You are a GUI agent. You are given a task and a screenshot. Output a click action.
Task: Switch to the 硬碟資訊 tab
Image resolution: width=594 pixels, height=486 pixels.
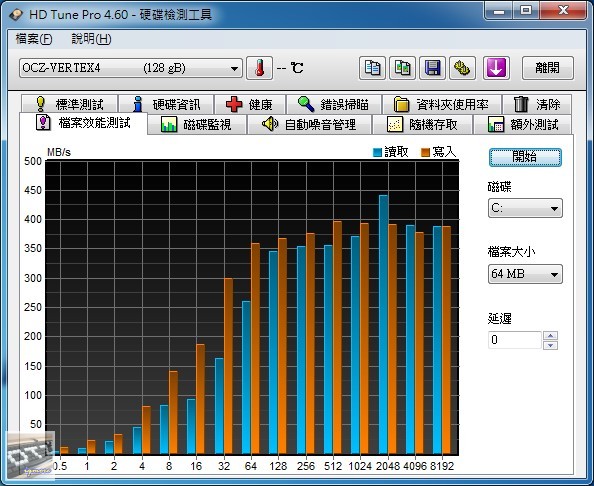click(166, 104)
